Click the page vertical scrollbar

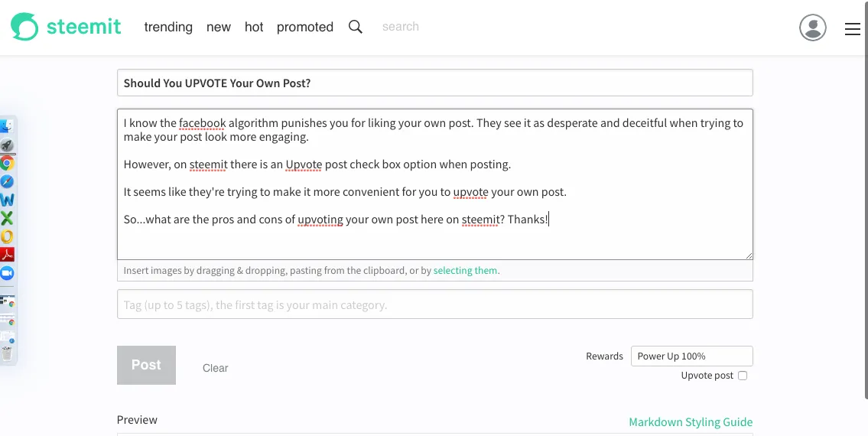point(866,200)
